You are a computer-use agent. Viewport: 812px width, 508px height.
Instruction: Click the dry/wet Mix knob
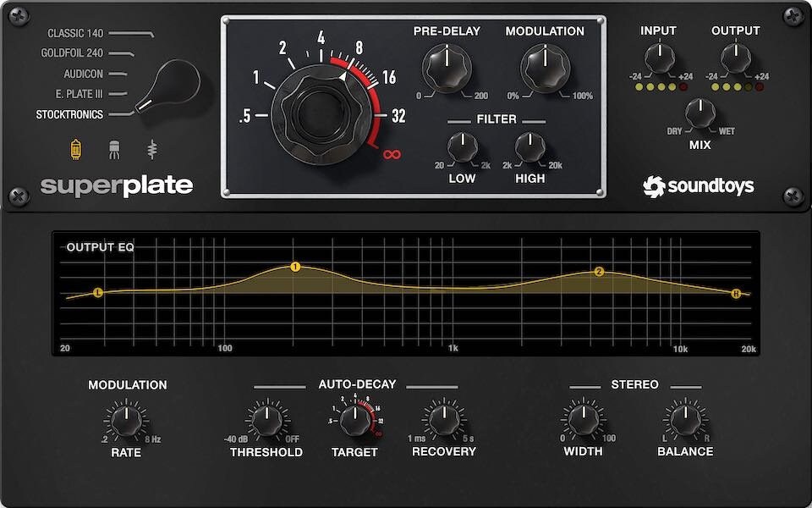click(x=700, y=113)
